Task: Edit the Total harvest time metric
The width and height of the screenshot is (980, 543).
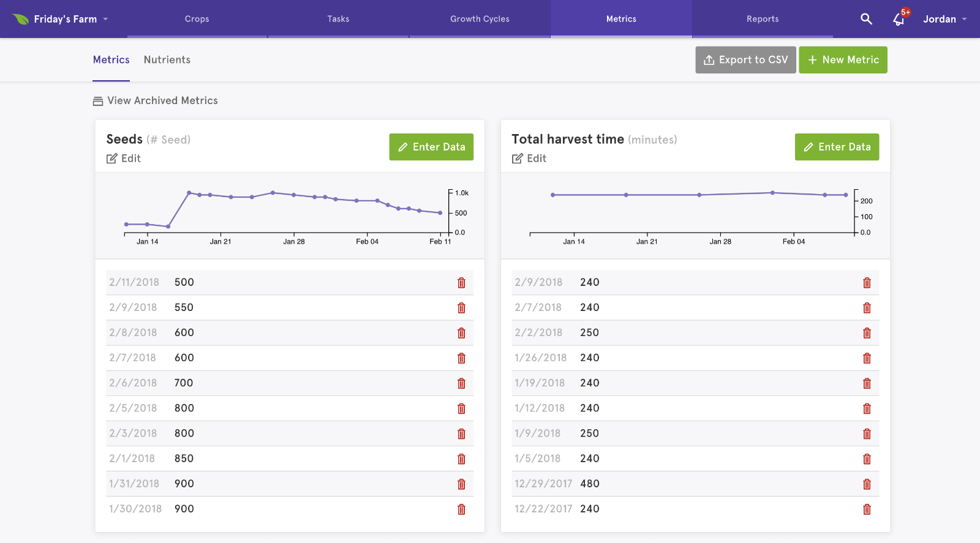Action: click(x=530, y=159)
